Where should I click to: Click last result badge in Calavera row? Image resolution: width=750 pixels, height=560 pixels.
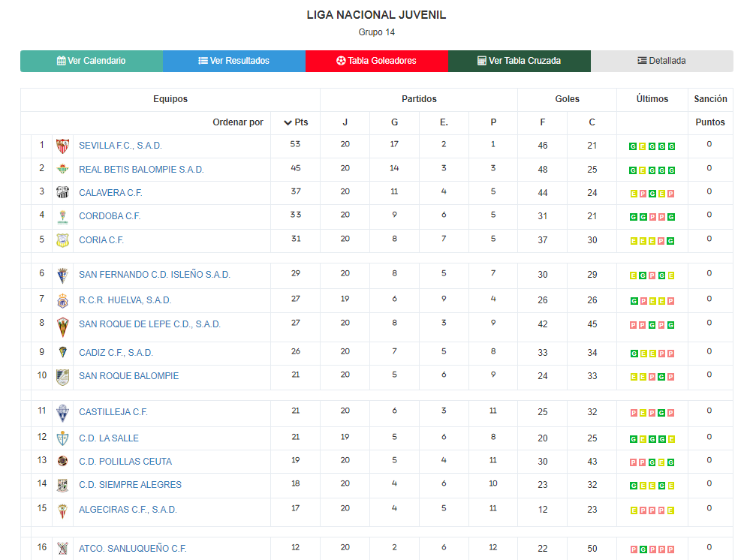pyautogui.click(x=671, y=194)
